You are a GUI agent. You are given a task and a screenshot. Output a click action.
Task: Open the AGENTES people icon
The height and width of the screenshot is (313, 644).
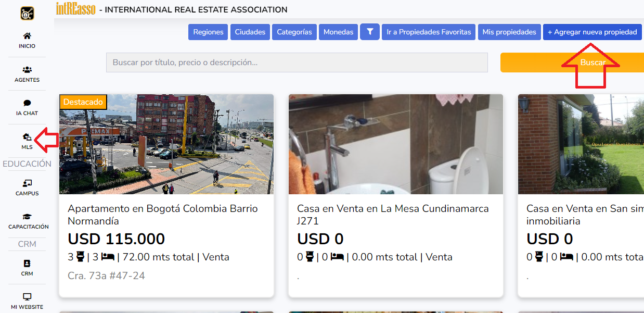point(27,69)
